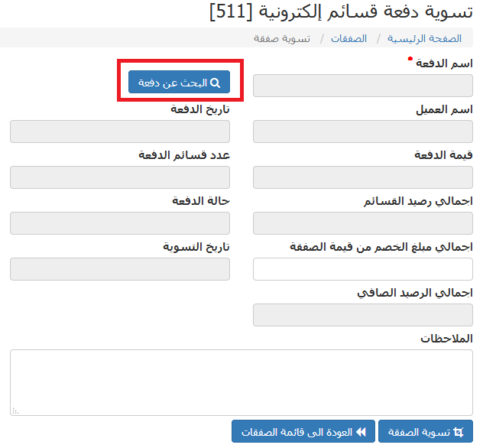This screenshot has height=448, width=483.
Task: Focus the اسم الدفعة input field
Action: 363,86
